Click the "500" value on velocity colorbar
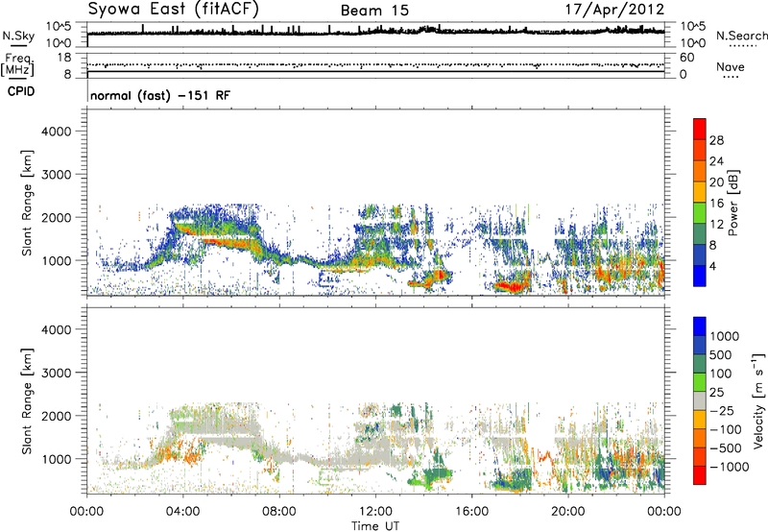The image size is (768, 532). (x=721, y=355)
